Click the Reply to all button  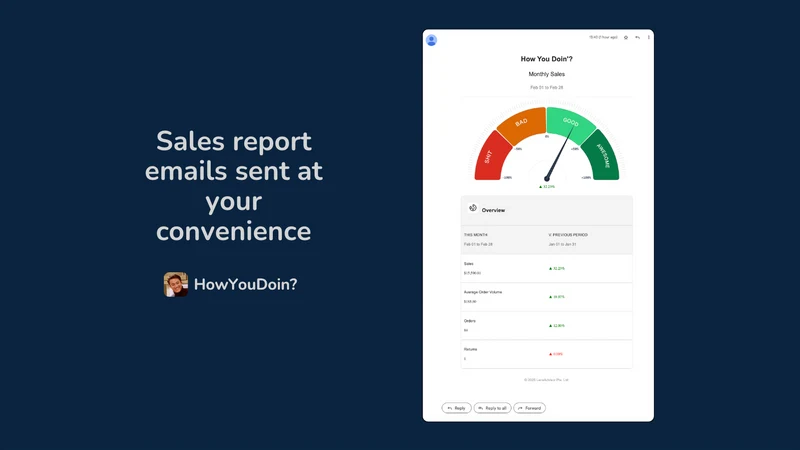[x=492, y=408]
